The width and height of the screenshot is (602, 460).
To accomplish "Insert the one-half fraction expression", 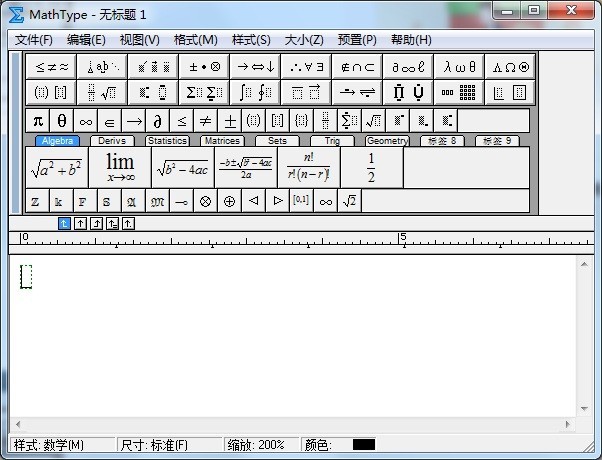I will pos(370,167).
